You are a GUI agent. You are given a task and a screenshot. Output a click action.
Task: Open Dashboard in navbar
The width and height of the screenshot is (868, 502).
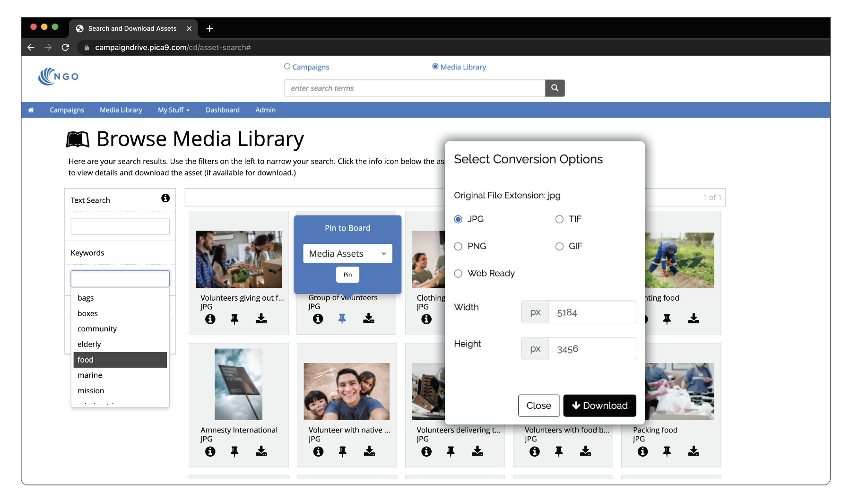[223, 110]
